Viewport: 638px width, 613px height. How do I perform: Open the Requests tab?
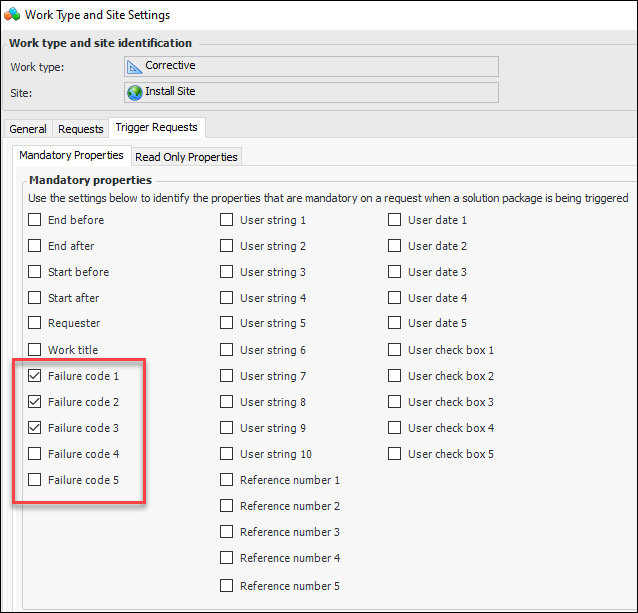81,129
